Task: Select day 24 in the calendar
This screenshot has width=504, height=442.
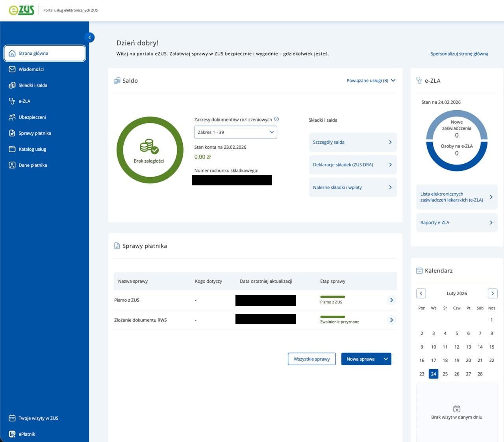Action: (x=434, y=374)
